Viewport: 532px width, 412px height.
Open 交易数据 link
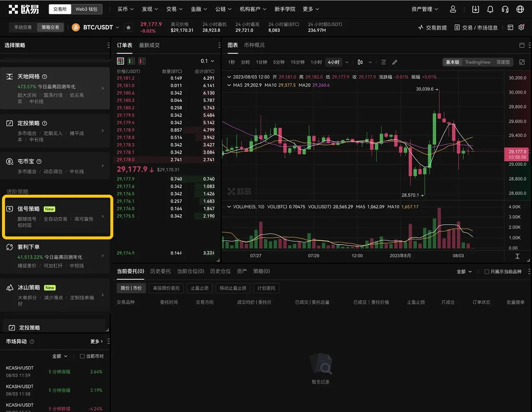click(433, 27)
